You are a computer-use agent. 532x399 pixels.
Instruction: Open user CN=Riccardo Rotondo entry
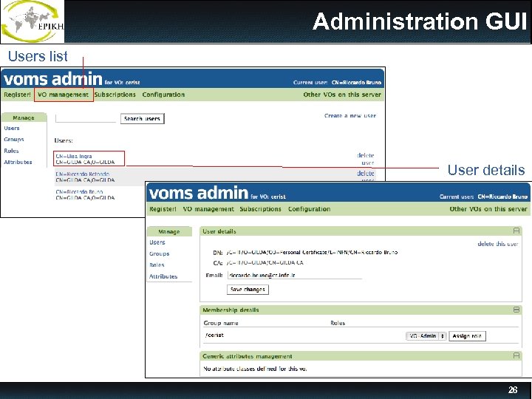[82, 174]
